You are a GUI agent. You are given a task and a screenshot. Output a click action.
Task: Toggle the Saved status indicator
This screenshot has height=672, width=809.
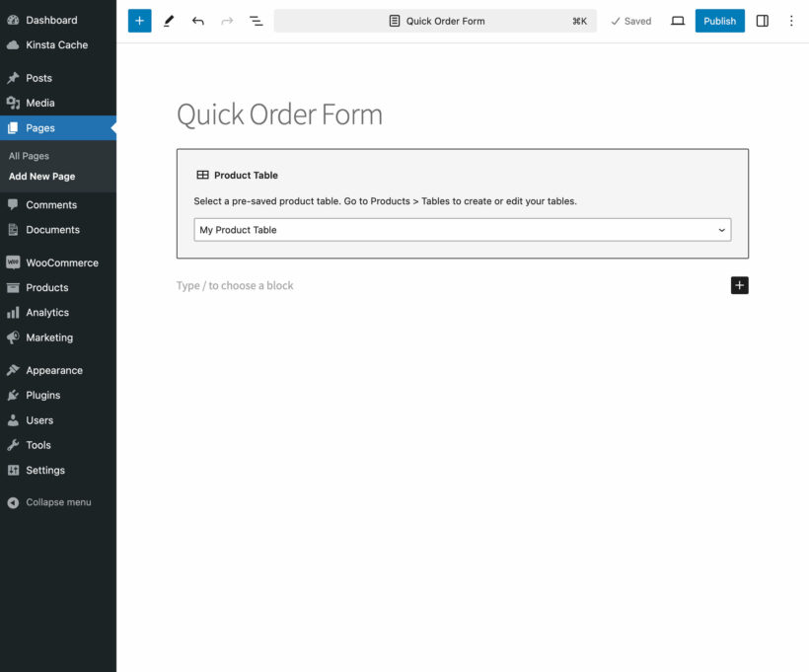pos(630,20)
